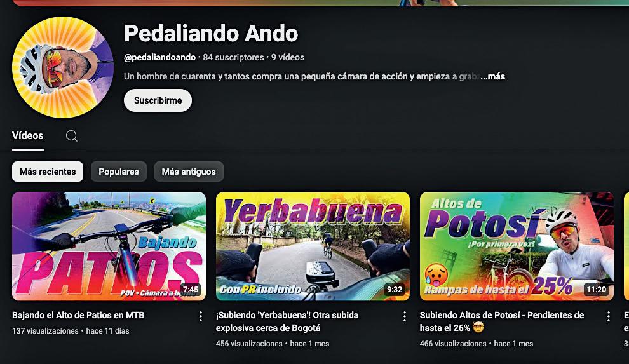Expand channel description with ...más
The image size is (629, 364).
[x=492, y=76]
